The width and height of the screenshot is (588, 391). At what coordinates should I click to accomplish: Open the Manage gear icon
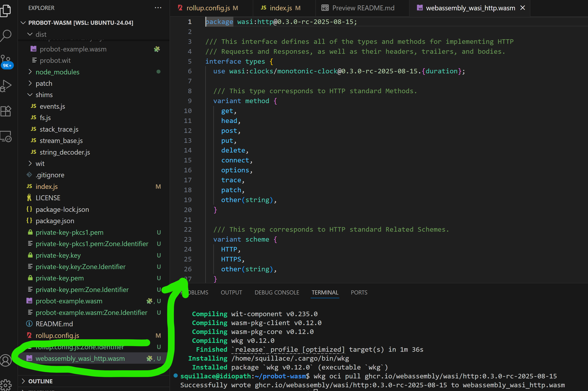6,385
